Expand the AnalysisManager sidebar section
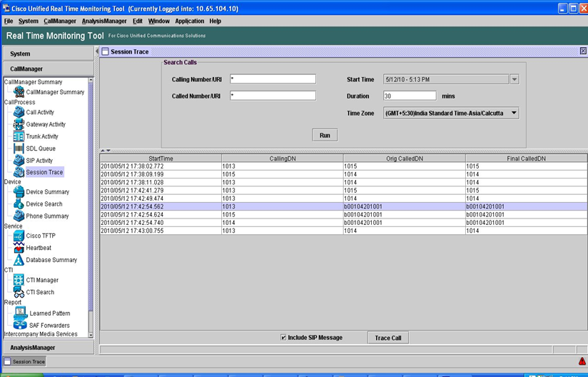This screenshot has width=588, height=377. click(49, 347)
